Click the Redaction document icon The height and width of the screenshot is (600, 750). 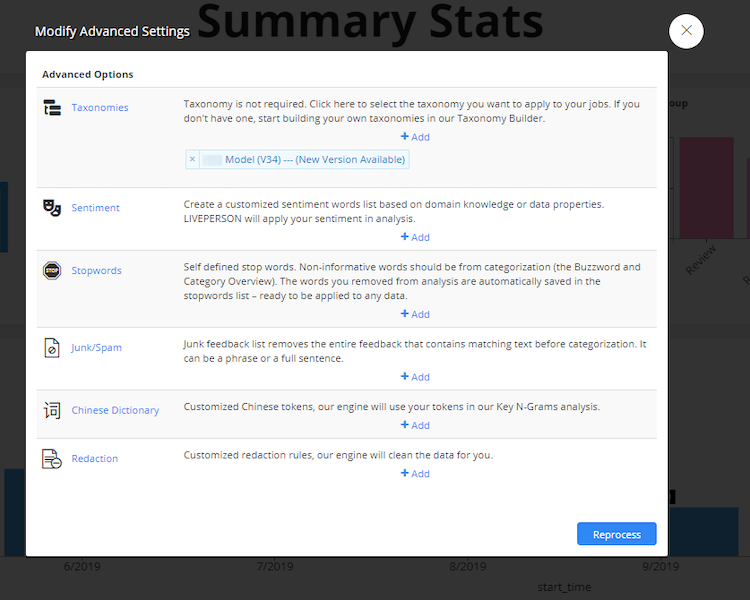pyautogui.click(x=52, y=459)
